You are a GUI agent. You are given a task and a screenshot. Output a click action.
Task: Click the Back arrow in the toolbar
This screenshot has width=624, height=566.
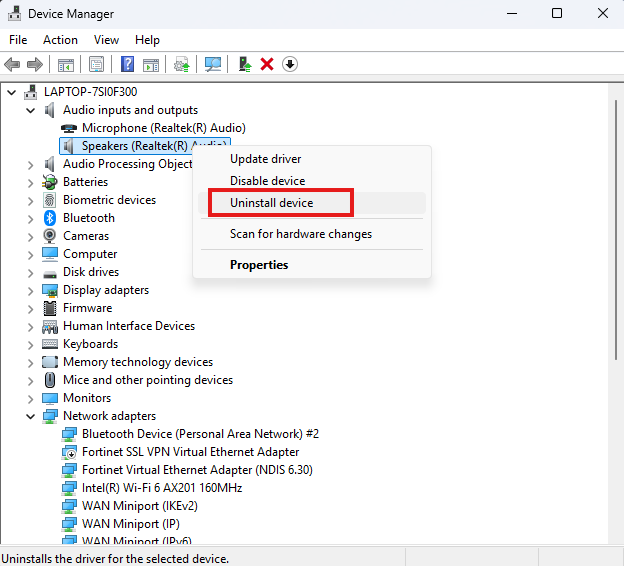(x=12, y=64)
